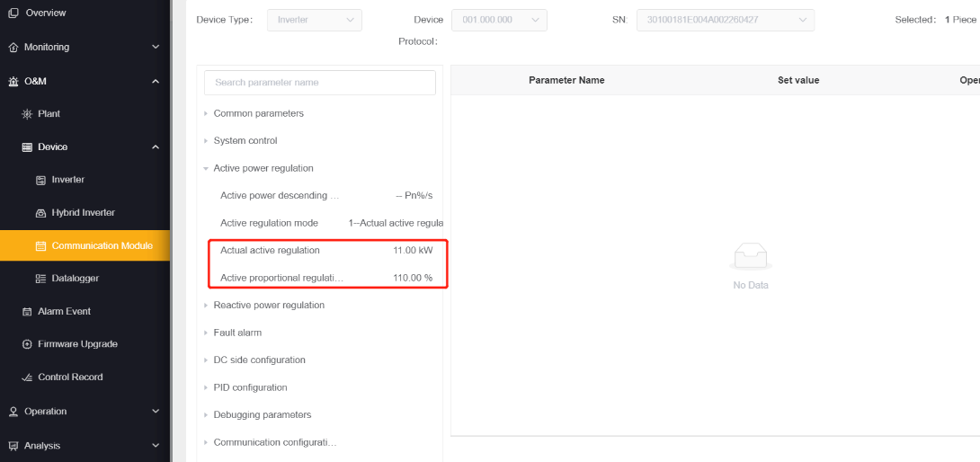Click the Alarm Event icon
Image resolution: width=980 pixels, height=462 pixels.
[x=27, y=311]
